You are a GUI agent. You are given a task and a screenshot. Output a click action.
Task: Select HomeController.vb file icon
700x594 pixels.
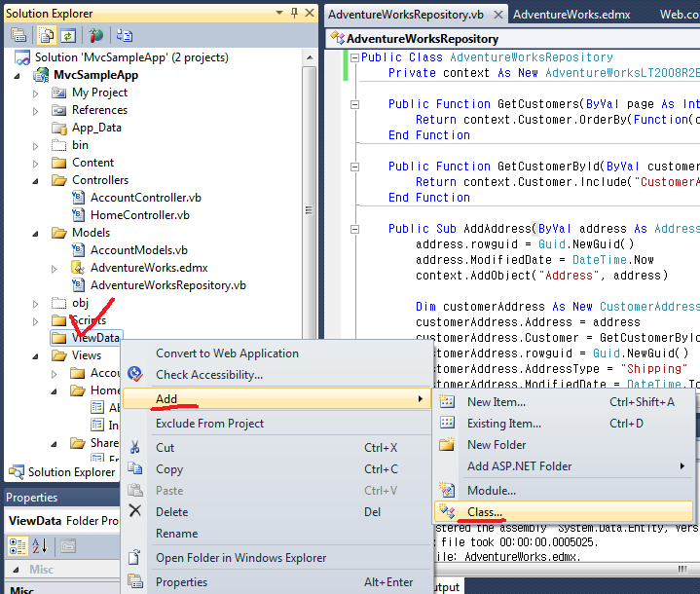(x=78, y=215)
